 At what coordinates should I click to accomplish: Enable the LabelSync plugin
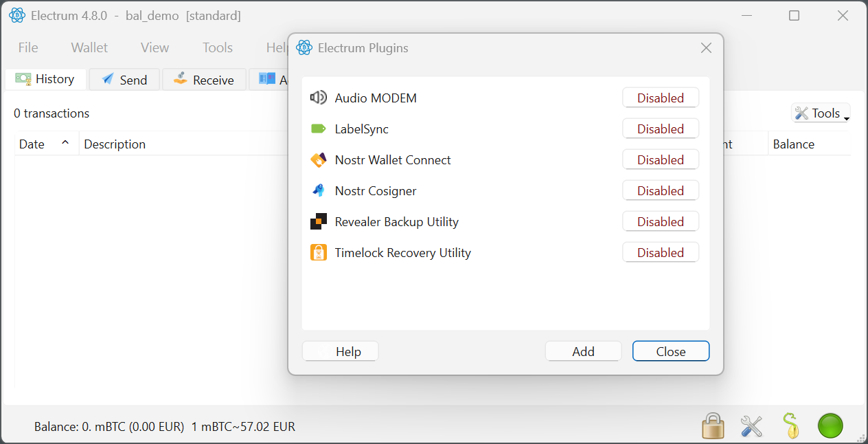click(661, 129)
